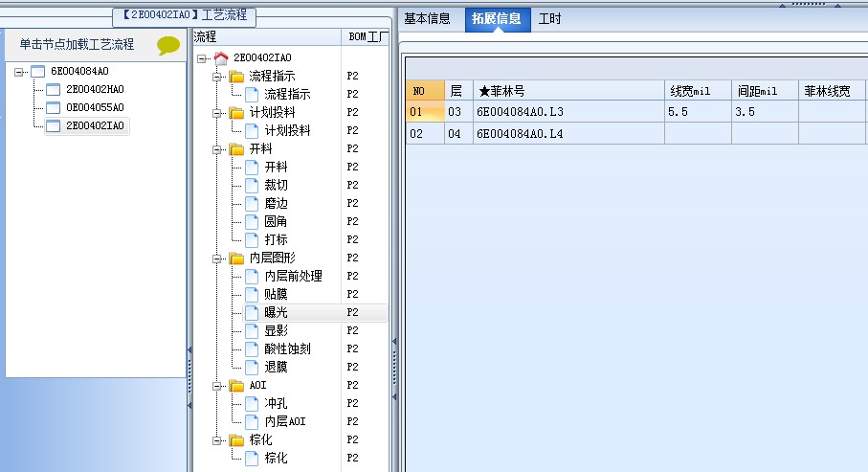Collapse the 6E004084A0 root node
Image resolution: width=868 pixels, height=472 pixels.
tap(19, 72)
